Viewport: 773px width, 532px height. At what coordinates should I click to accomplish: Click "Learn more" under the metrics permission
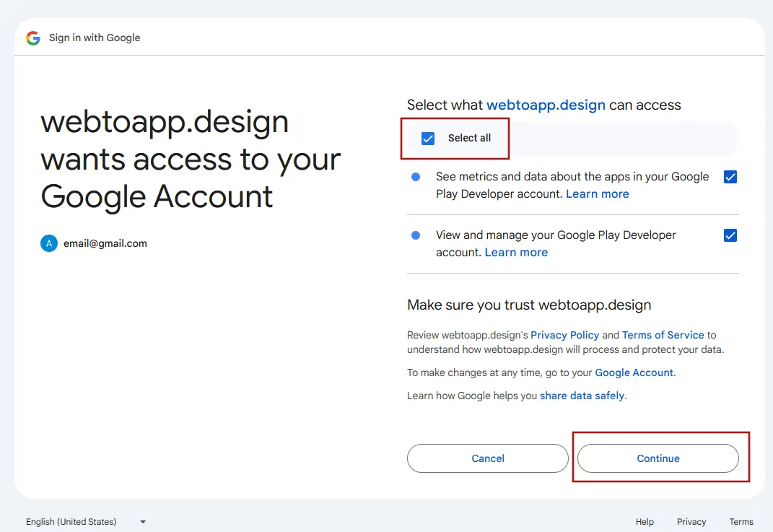[597, 193]
